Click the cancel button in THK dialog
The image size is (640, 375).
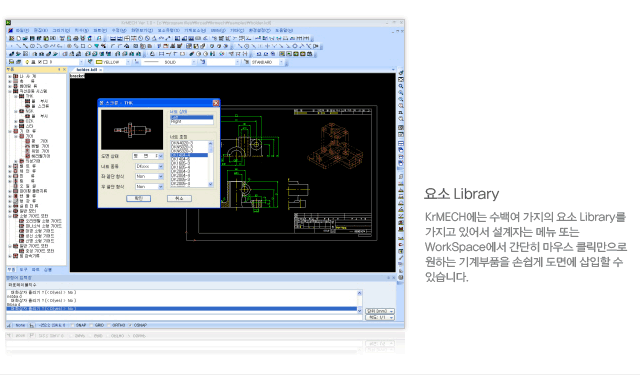(179, 198)
